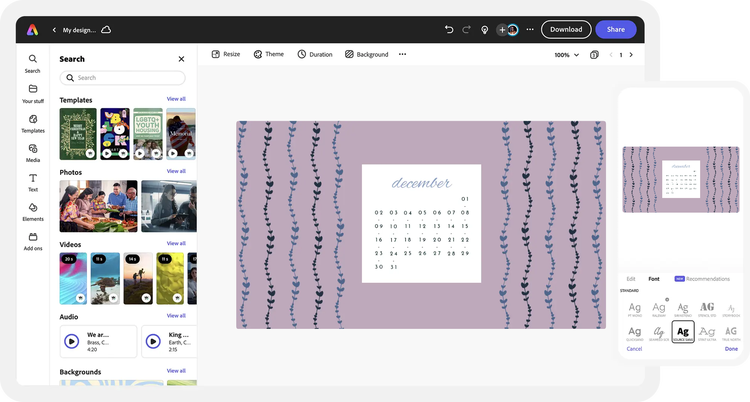750x402 pixels.
Task: Open the Theme options
Action: [268, 54]
